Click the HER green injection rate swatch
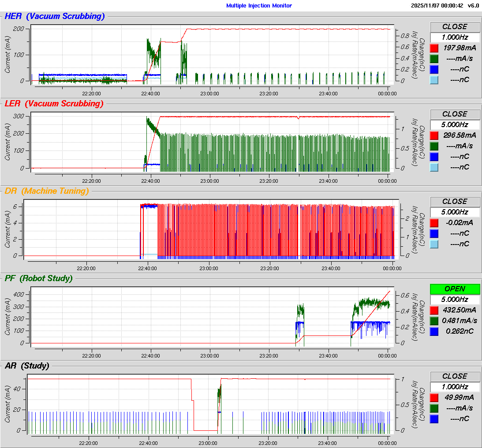Viewport: 482px width, 448px height. click(434, 58)
